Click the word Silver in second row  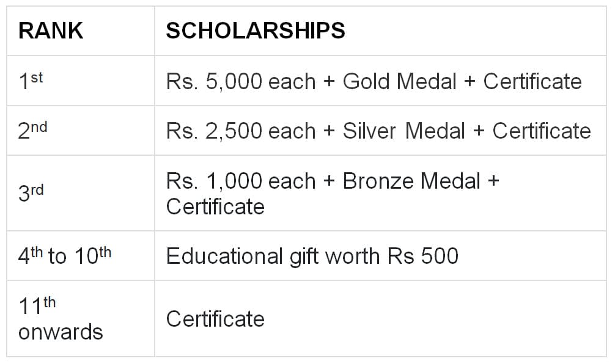pos(369,131)
